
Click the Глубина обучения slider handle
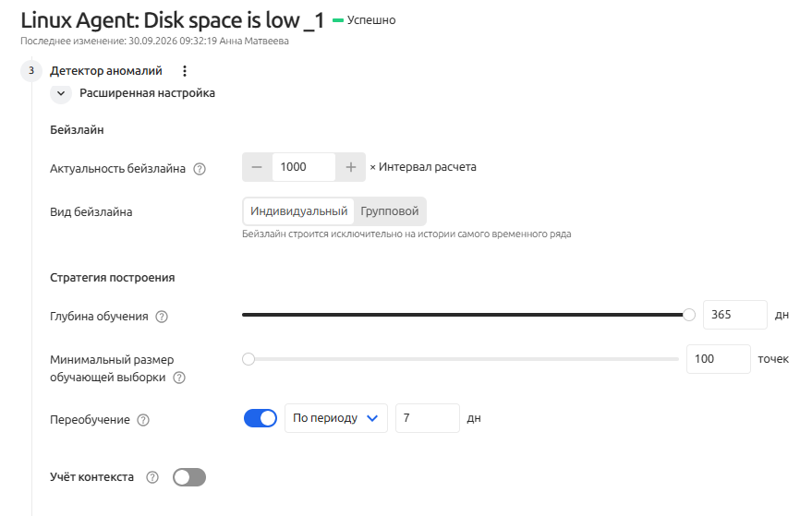[689, 315]
